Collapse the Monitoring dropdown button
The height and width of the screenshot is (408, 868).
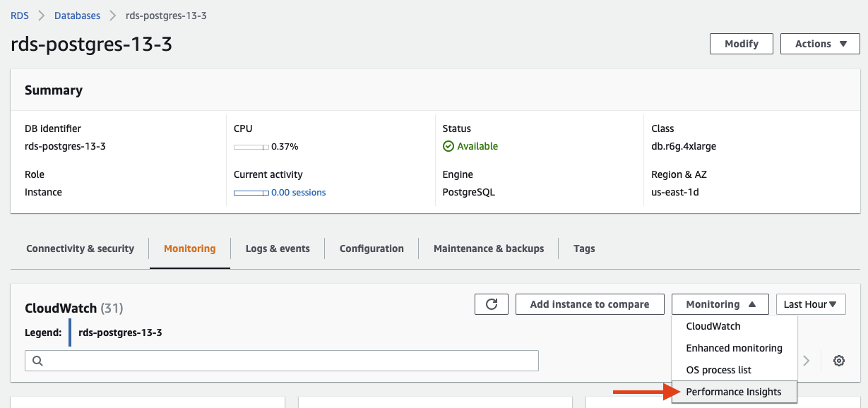click(x=720, y=304)
